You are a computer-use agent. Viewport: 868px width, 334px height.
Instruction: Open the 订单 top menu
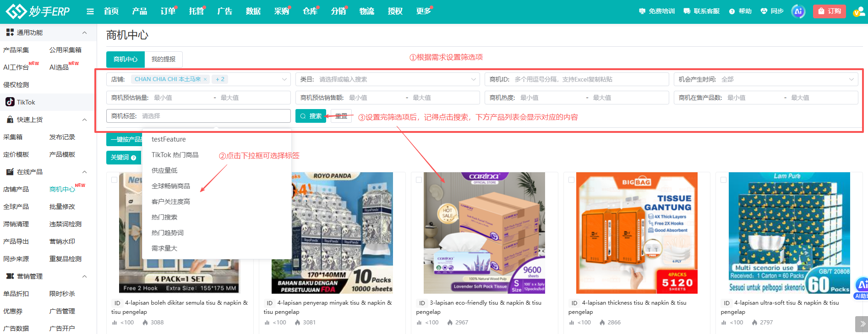click(x=168, y=11)
